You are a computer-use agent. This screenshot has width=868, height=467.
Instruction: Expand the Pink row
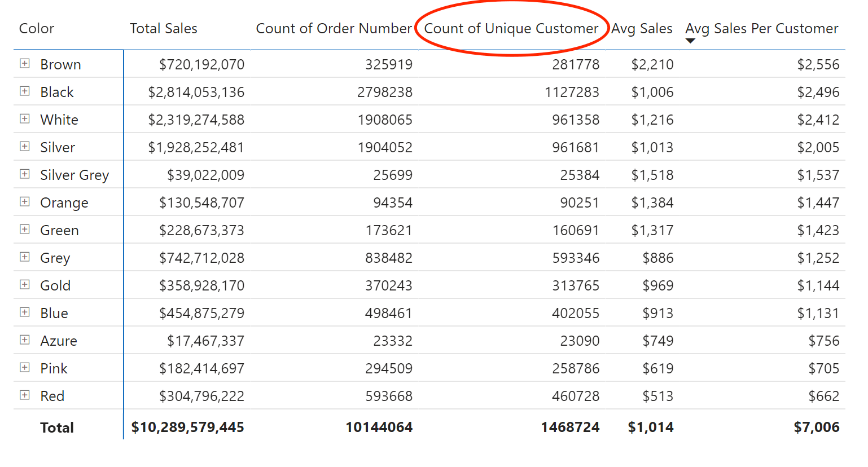24,368
